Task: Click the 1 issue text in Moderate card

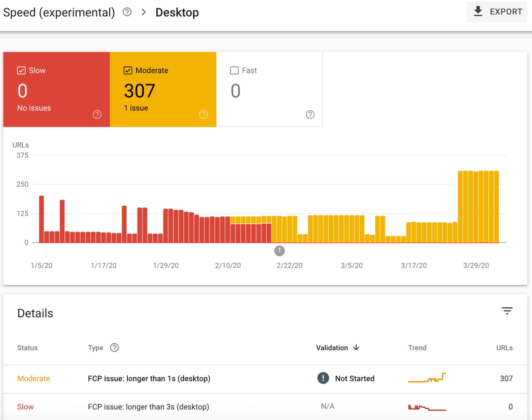Action: pos(136,108)
